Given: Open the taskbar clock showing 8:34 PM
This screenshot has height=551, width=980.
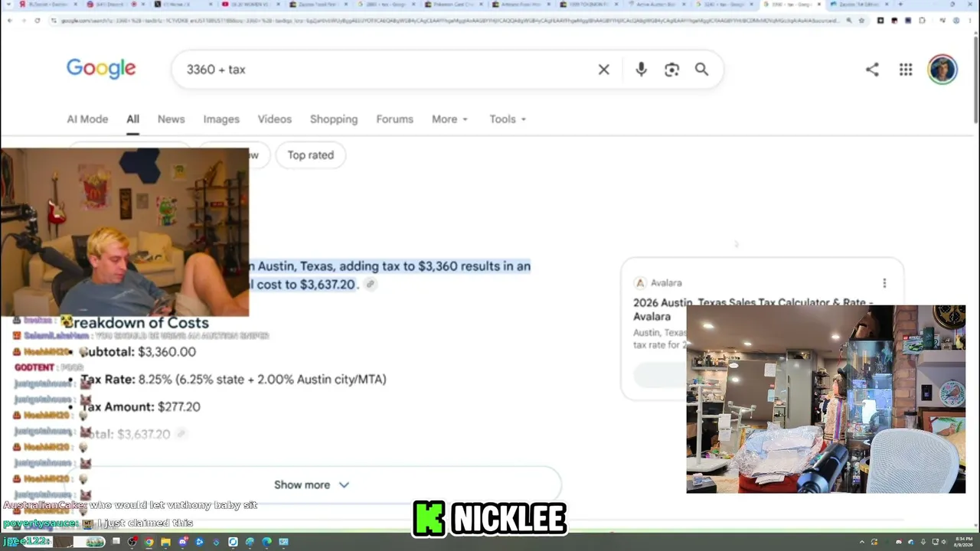Looking at the screenshot, I should tap(962, 542).
